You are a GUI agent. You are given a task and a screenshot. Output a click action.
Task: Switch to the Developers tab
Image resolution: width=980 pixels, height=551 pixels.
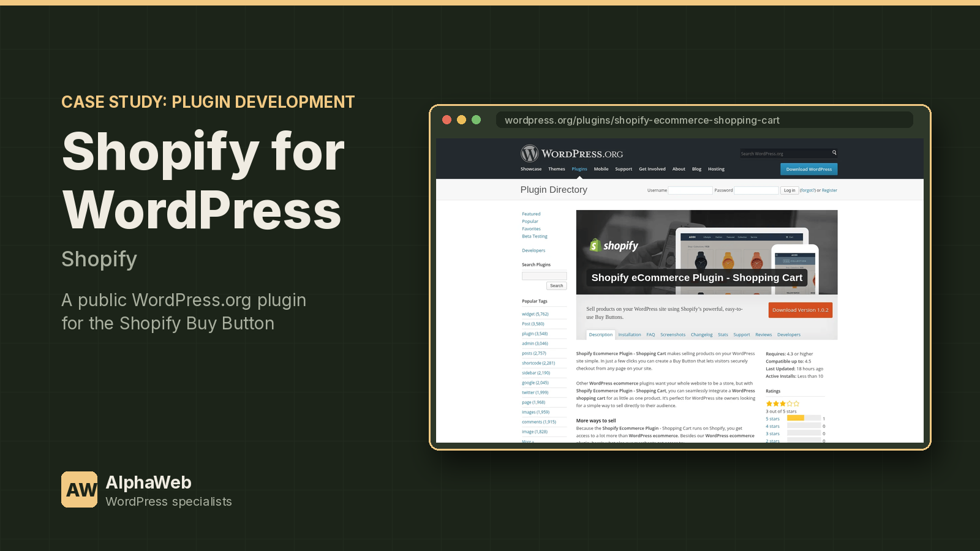pos(789,335)
